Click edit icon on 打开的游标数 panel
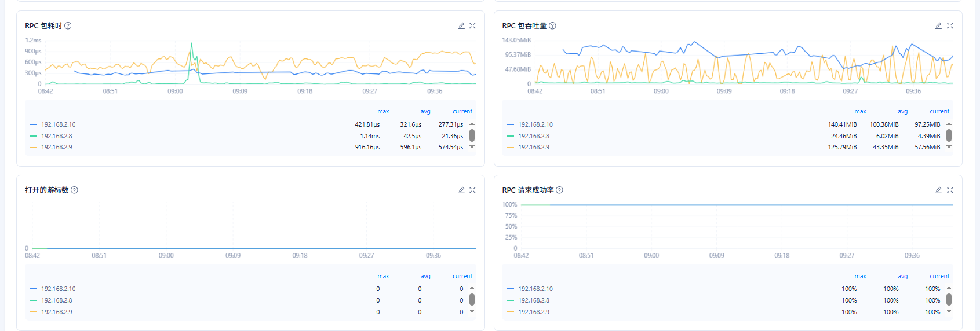This screenshot has height=331, width=980. (x=461, y=190)
